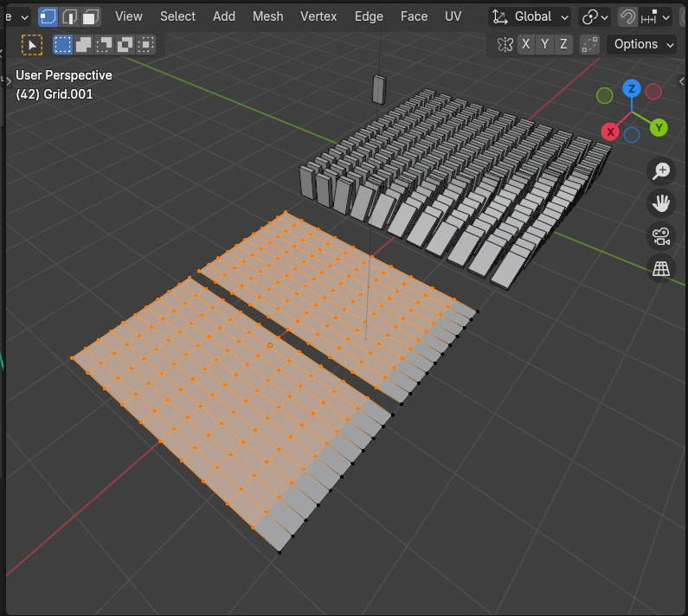Set selection mode to invert
Viewport: 688px width, 616px height.
125,45
